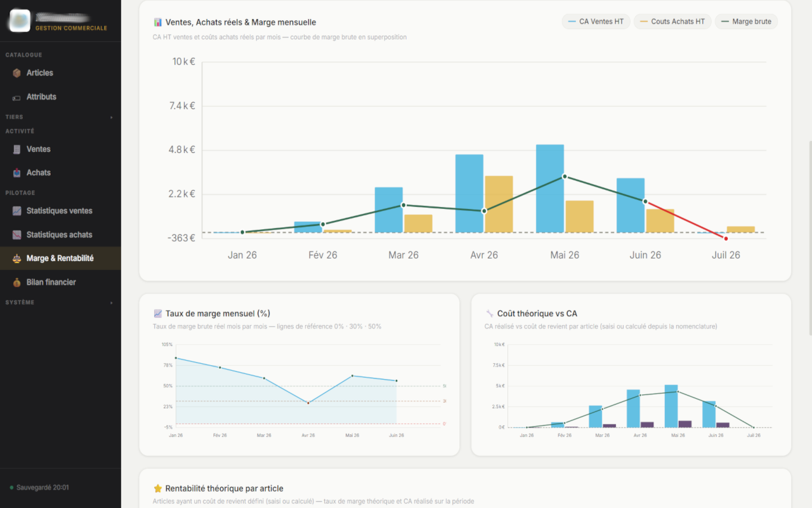The image size is (812, 508).
Task: Click the money bag icon beside Bilan financier
Action: click(17, 282)
